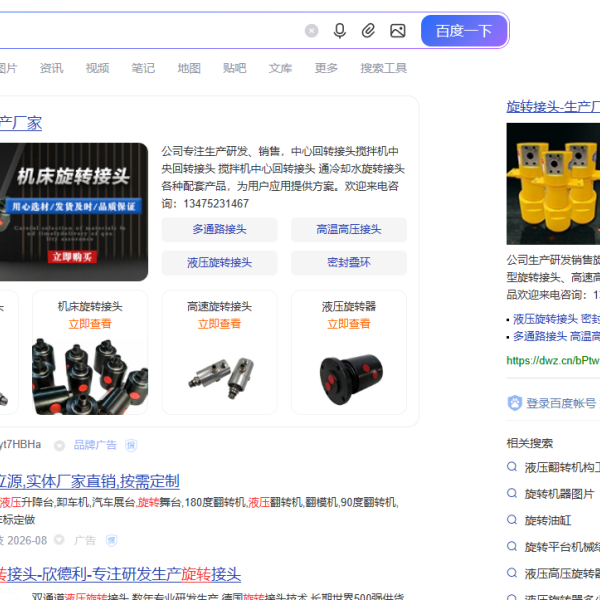Open the 液压旋转器 product photo

(x=350, y=379)
